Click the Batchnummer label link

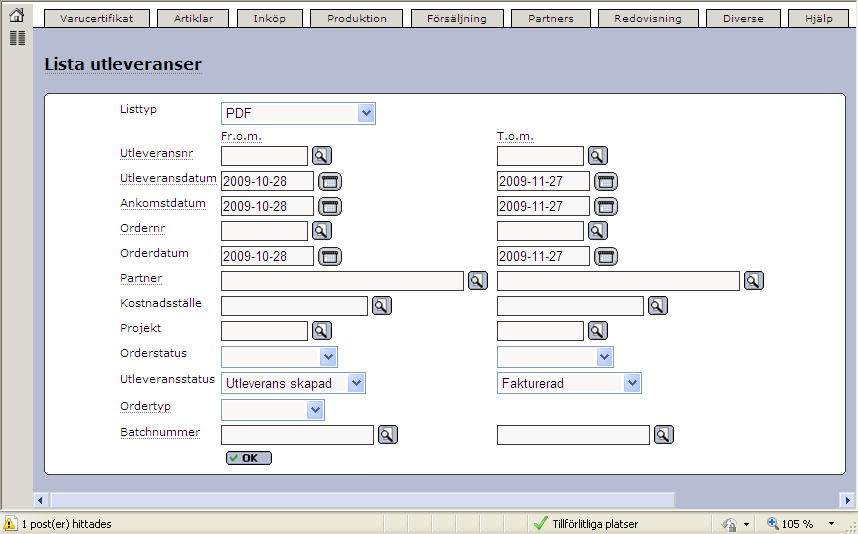tap(160, 432)
